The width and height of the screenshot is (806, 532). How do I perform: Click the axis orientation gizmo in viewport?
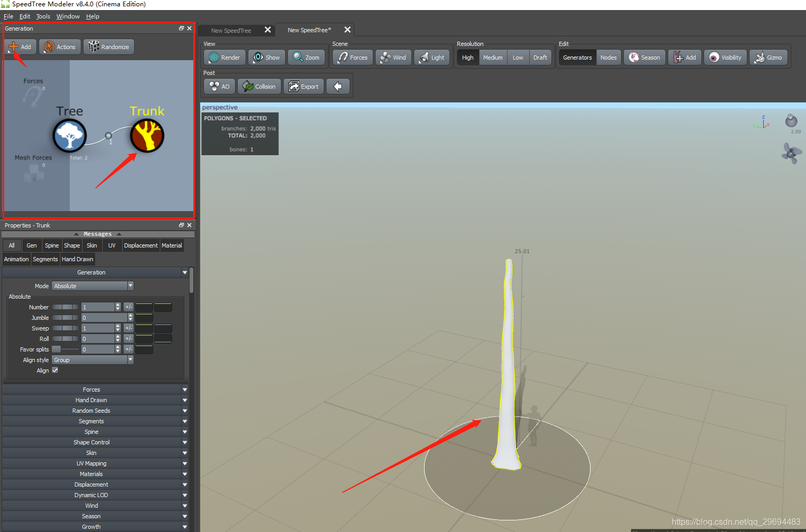(762, 122)
